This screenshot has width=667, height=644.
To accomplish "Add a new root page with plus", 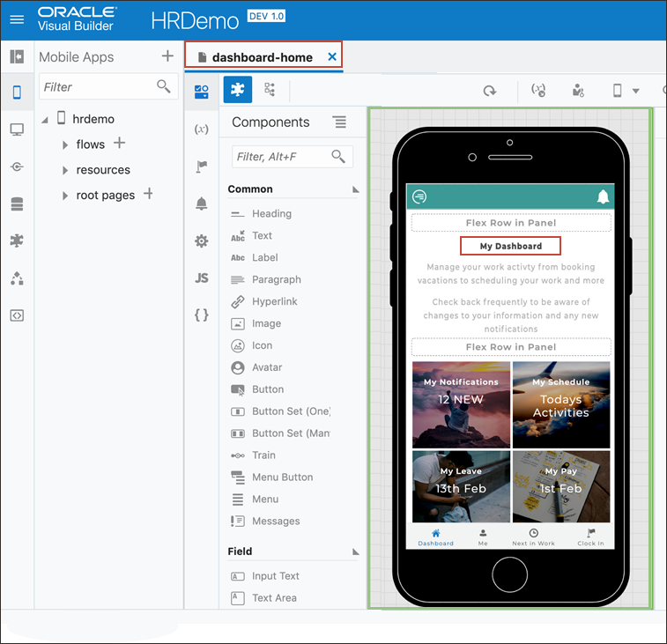I will click(x=148, y=194).
